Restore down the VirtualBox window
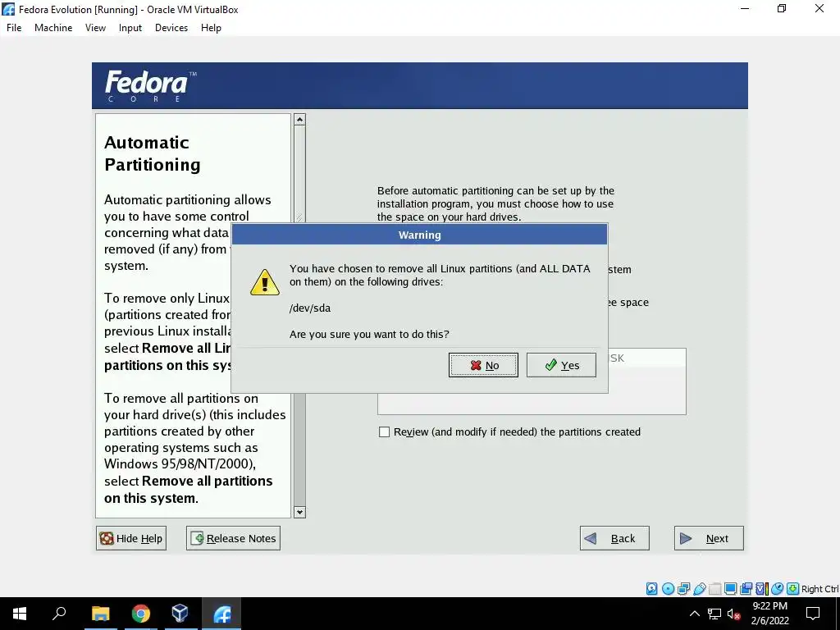The width and height of the screenshot is (840, 630). (x=782, y=8)
